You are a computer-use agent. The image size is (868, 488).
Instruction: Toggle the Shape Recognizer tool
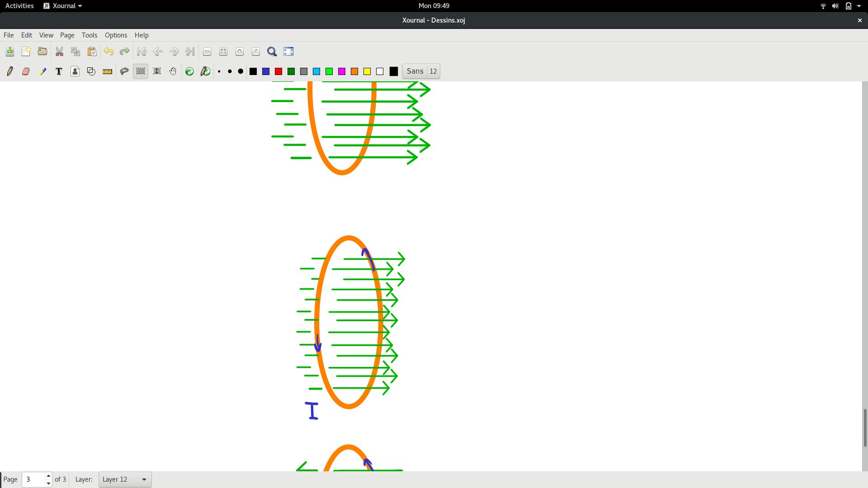pyautogui.click(x=91, y=71)
